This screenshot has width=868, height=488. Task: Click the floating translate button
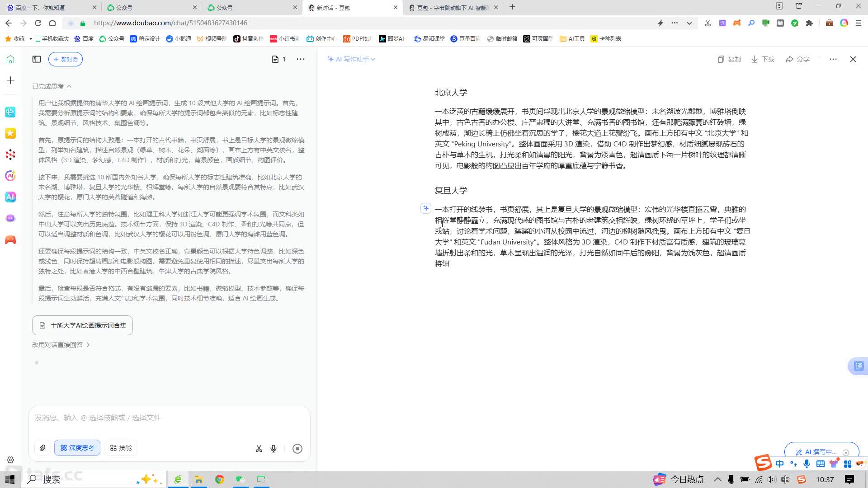point(858,366)
